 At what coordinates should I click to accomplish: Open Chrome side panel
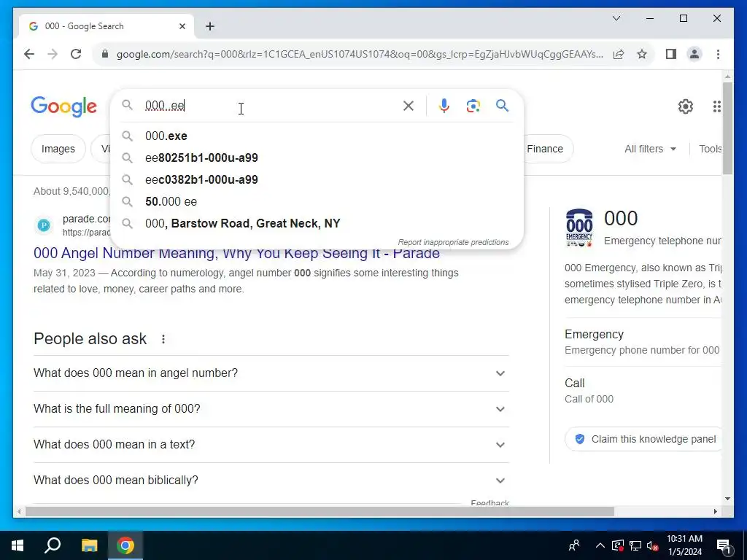coord(671,54)
